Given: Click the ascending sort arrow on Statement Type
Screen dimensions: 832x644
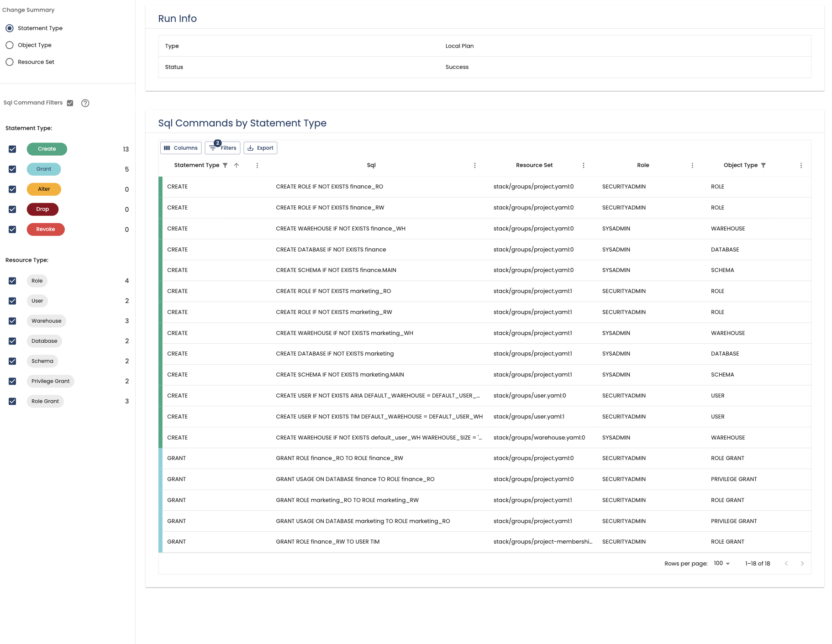Looking at the screenshot, I should pos(237,165).
